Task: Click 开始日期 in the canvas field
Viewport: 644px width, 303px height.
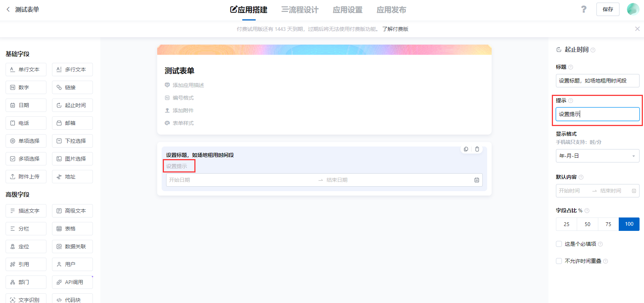Action: pos(179,180)
